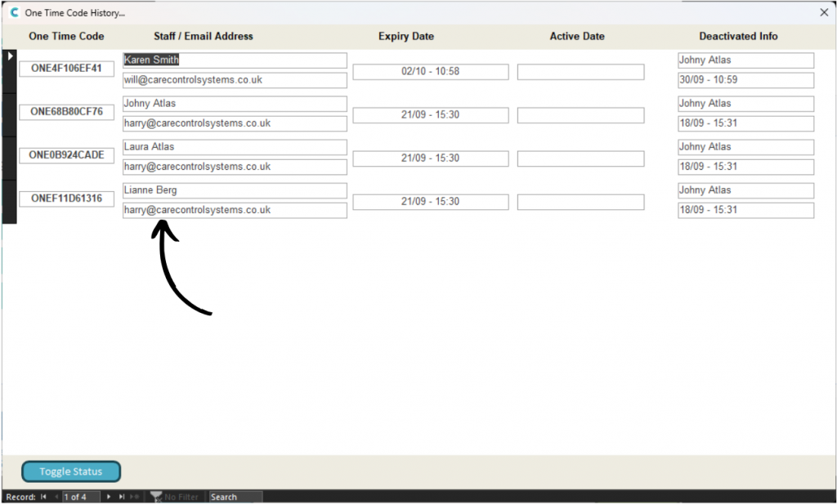Close the One Time Code History window
Image resolution: width=837 pixels, height=504 pixels.
pos(824,13)
